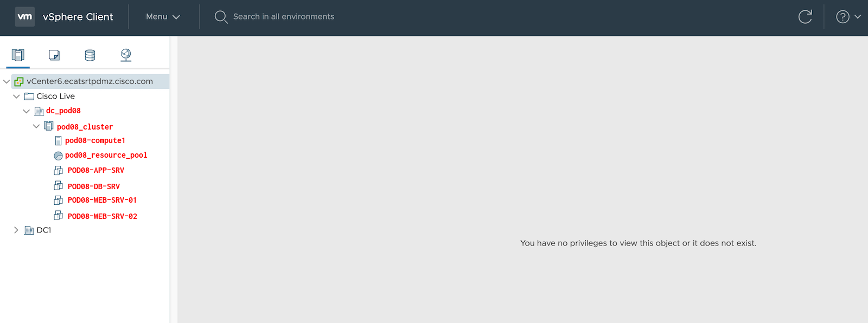The width and height of the screenshot is (868, 323).
Task: Select pod08_resource_pool in the tree
Action: click(106, 156)
